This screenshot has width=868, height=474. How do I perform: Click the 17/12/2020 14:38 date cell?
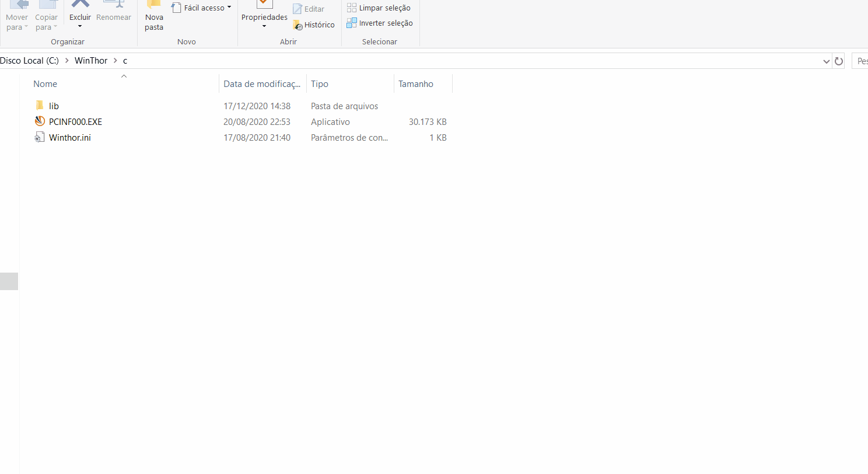coord(257,106)
